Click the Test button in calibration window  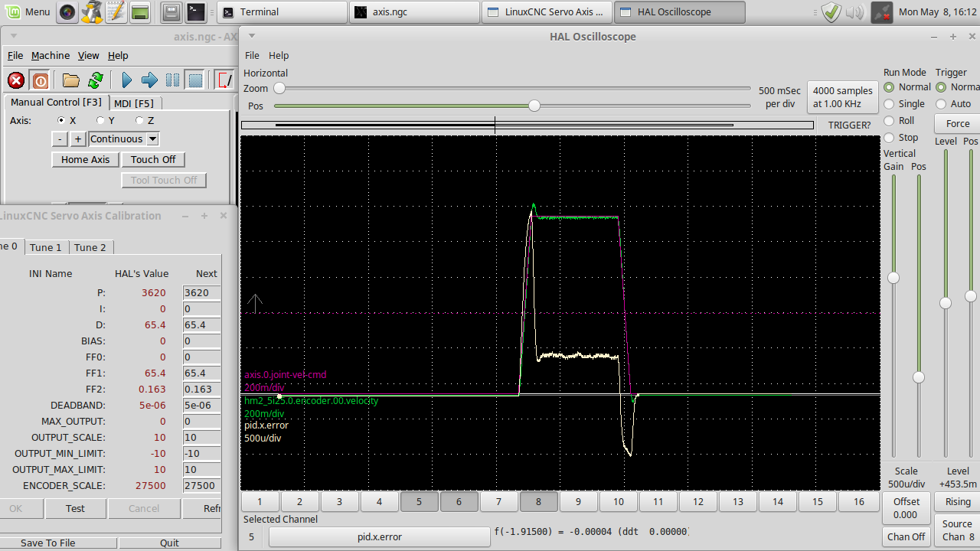tap(75, 508)
